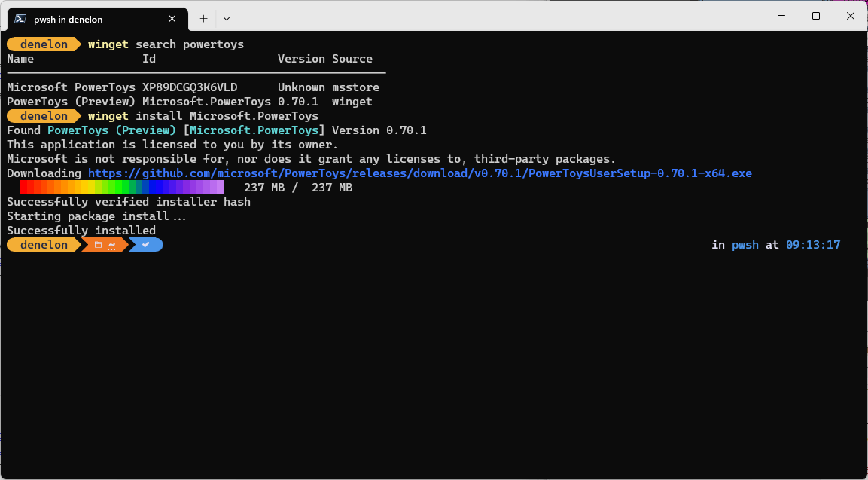Click the maximize button of the terminal window
Viewport: 868px width, 480px height.
pos(815,16)
